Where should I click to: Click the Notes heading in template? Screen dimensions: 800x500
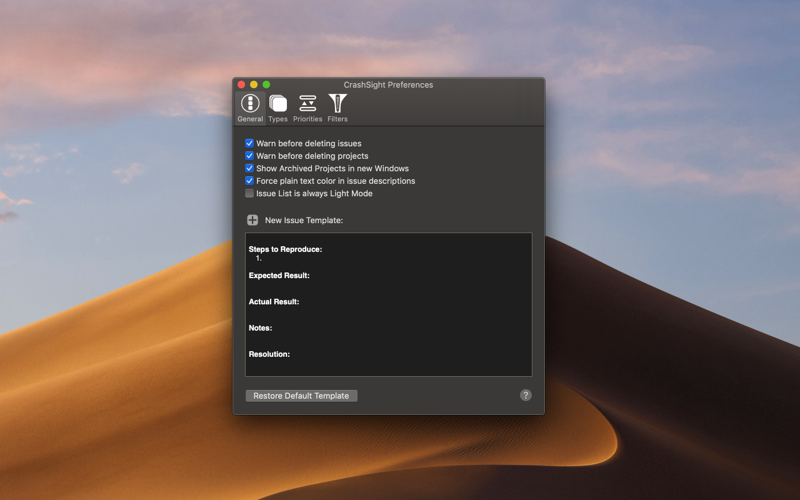pos(260,328)
